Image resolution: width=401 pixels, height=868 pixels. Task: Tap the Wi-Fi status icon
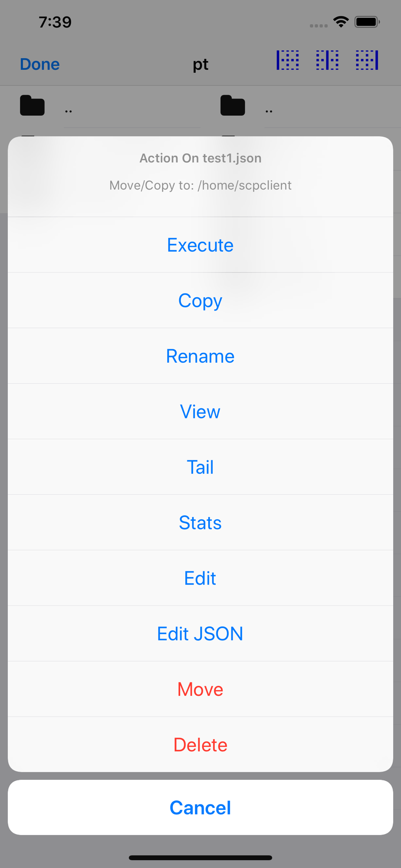click(341, 22)
